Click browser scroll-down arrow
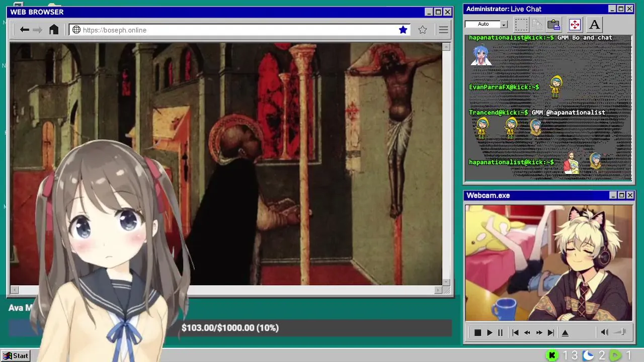644x362 pixels. [446, 282]
